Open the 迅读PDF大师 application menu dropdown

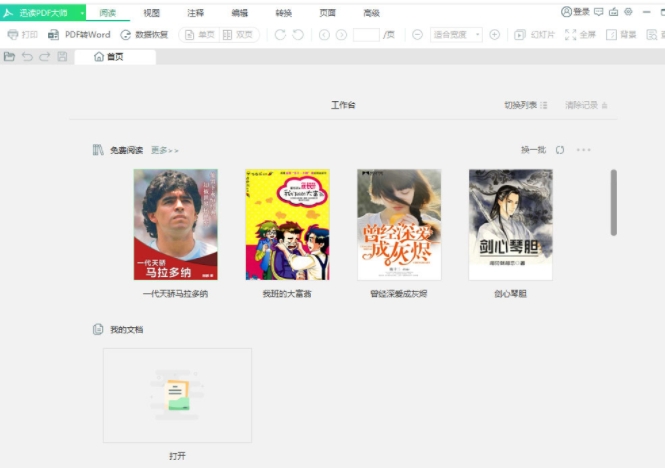tap(83, 12)
